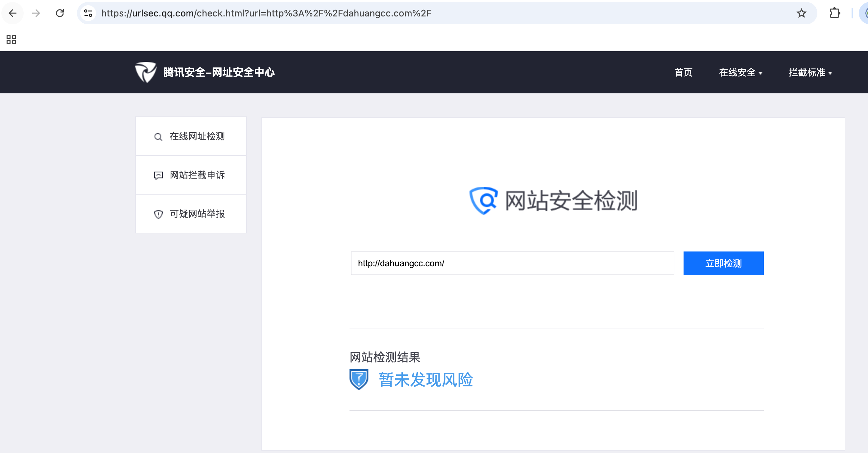The height and width of the screenshot is (453, 868).
Task: Open the browser extensions puzzle icon
Action: [834, 13]
